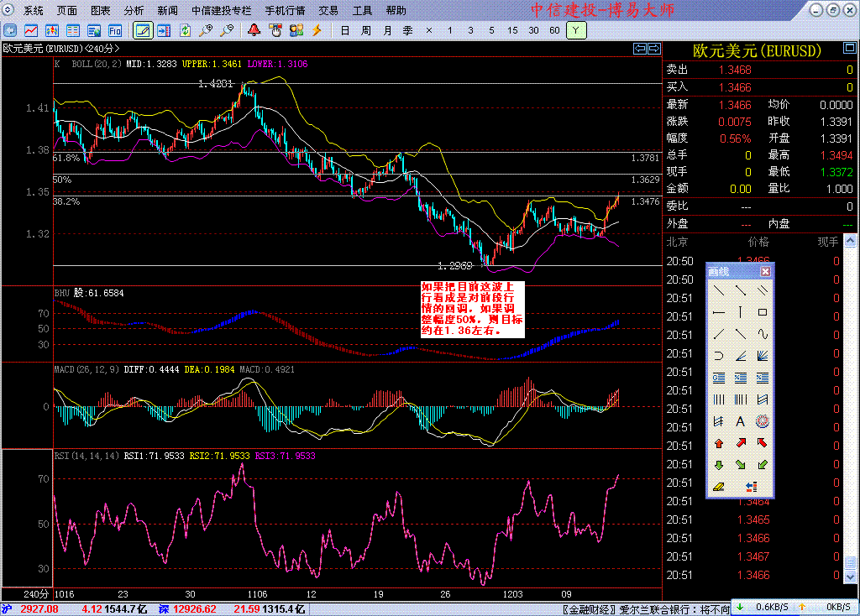Viewport: 860px width, 616px height.
Task: Select the vertical line drawing tool
Action: (x=741, y=312)
